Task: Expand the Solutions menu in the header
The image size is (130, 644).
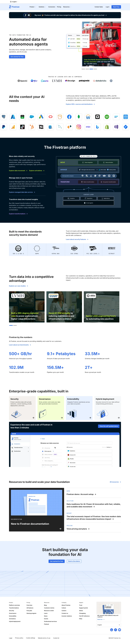Action: [x=42, y=7]
